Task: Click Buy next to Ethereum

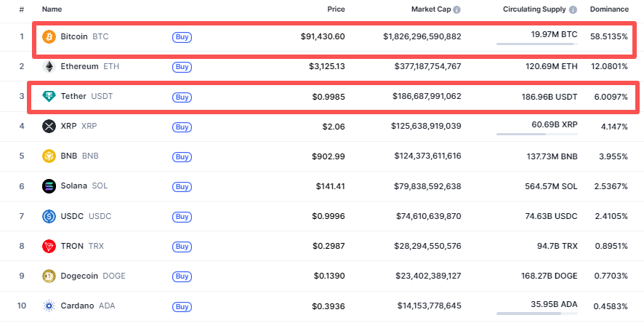Action: coord(182,67)
